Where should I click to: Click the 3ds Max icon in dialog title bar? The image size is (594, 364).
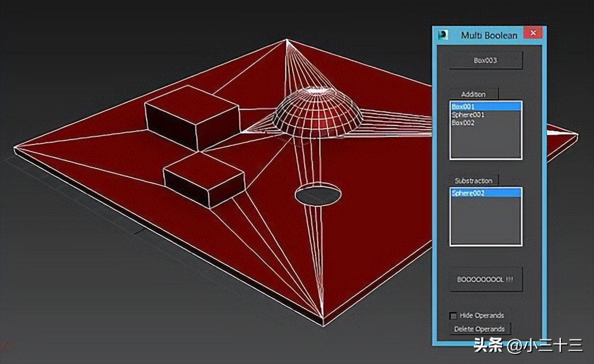[443, 35]
